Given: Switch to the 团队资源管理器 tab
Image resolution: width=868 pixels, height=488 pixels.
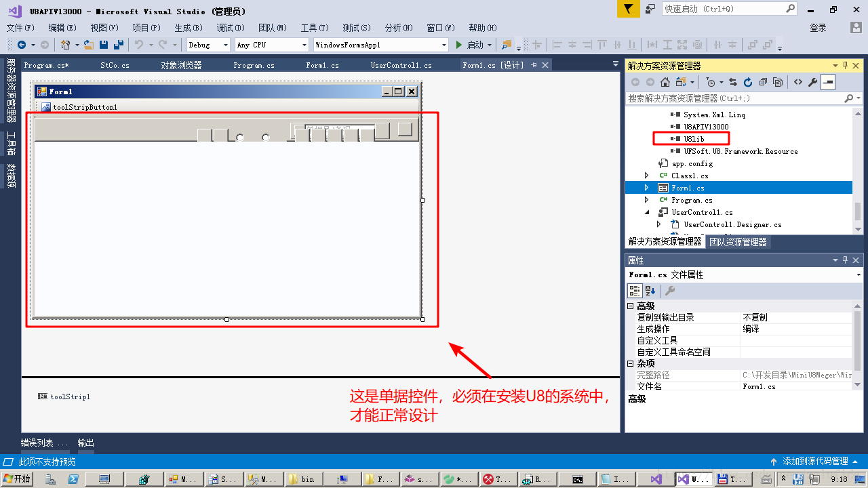Looking at the screenshot, I should tap(738, 241).
